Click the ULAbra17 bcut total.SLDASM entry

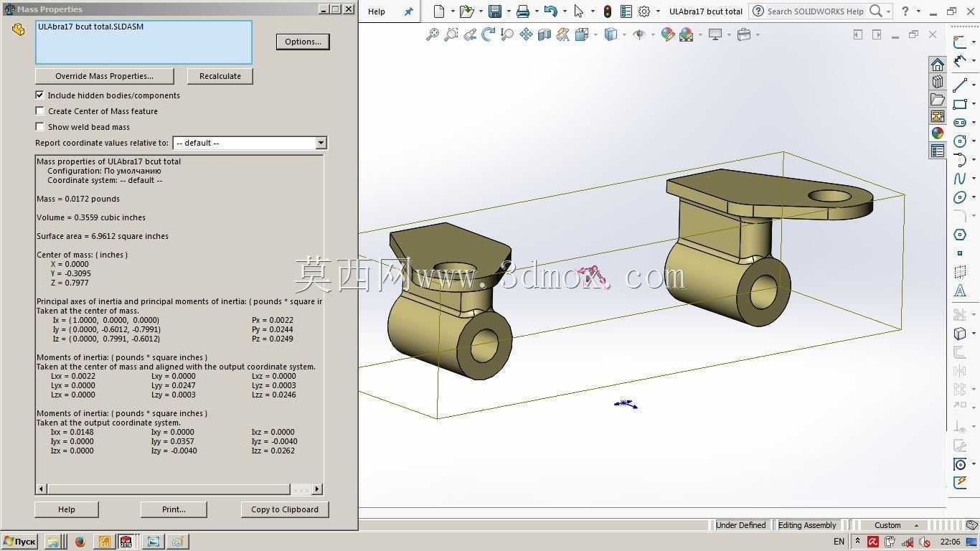pos(90,27)
